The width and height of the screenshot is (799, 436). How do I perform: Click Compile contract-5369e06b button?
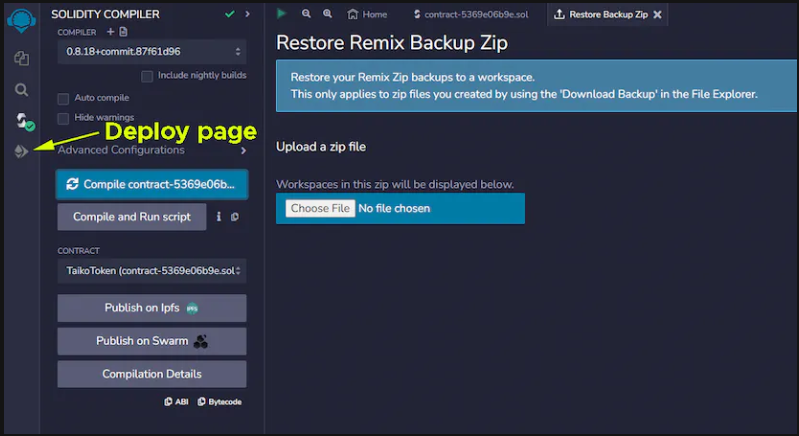coord(152,184)
